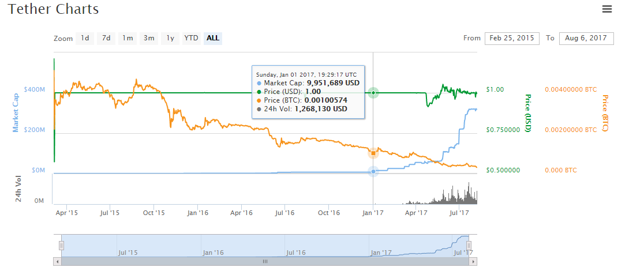Open the chart hamburger context menu
Image resolution: width=644 pixels, height=275 pixels.
607,9
